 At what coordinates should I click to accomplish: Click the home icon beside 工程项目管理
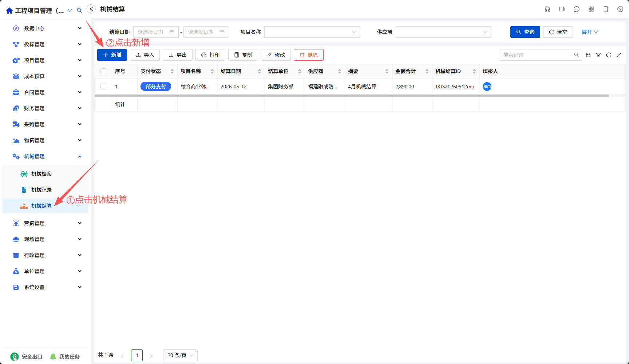(9, 11)
